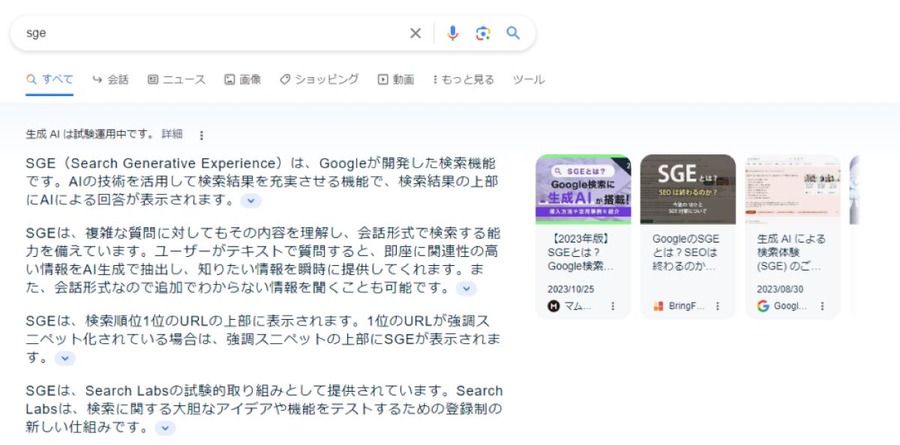This screenshot has height=445, width=900.
Task: Open the three-dot menu next to 詳細
Action: tap(201, 135)
